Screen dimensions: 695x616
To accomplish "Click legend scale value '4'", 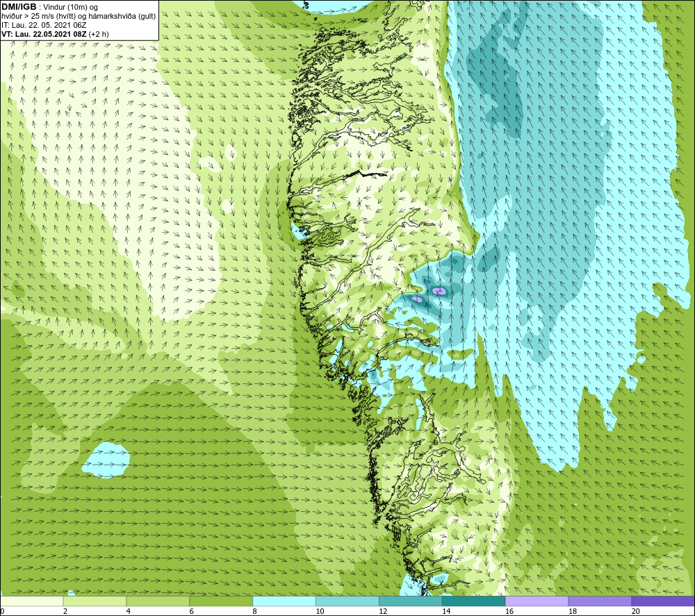I will pyautogui.click(x=128, y=611).
